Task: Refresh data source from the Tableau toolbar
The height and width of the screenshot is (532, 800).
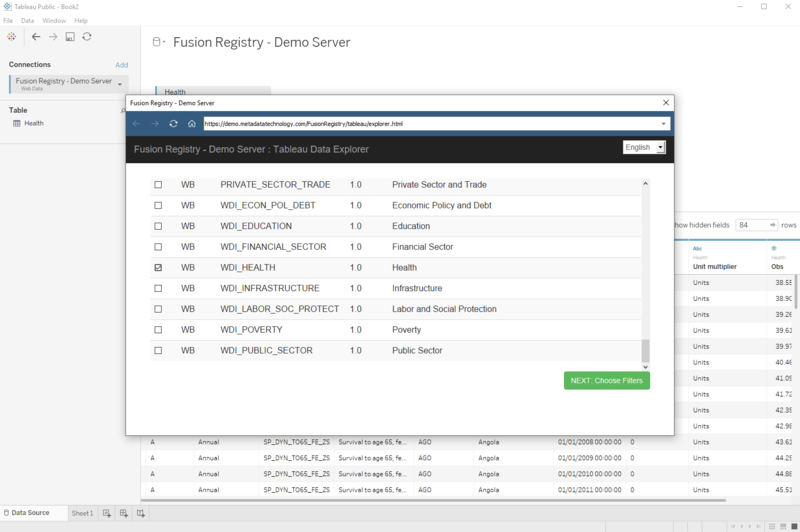Action: (x=87, y=37)
